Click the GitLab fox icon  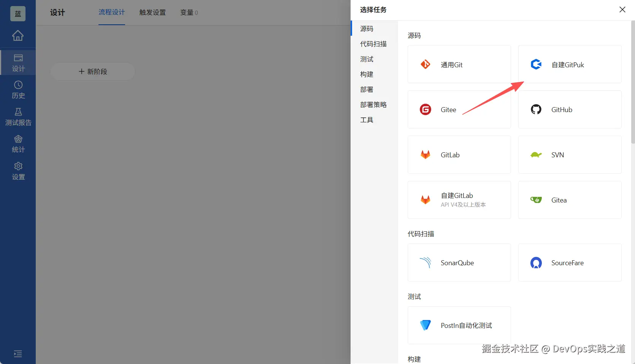point(425,155)
